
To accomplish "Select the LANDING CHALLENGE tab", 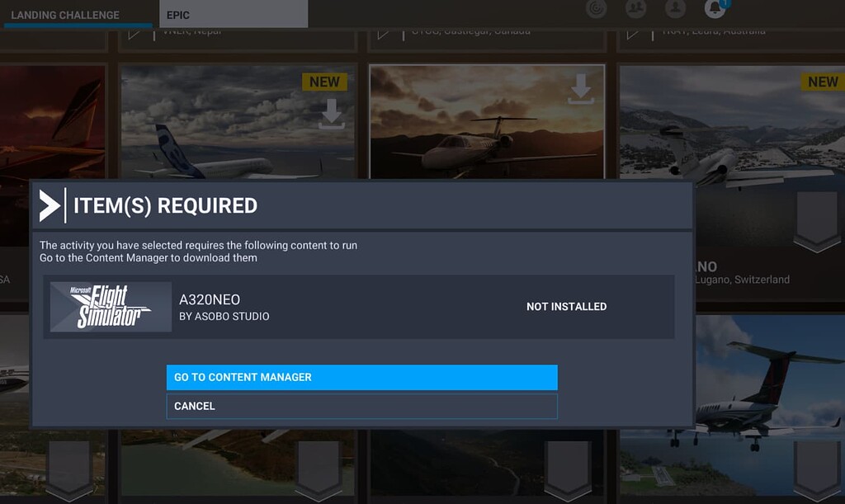I will tap(64, 14).
